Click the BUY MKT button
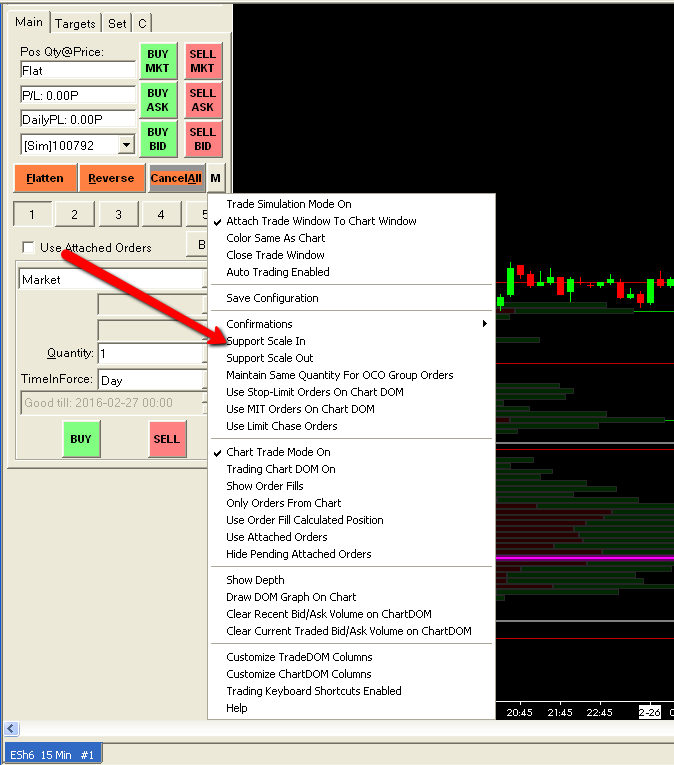Screen dimensions: 674x765 pyautogui.click(x=158, y=61)
